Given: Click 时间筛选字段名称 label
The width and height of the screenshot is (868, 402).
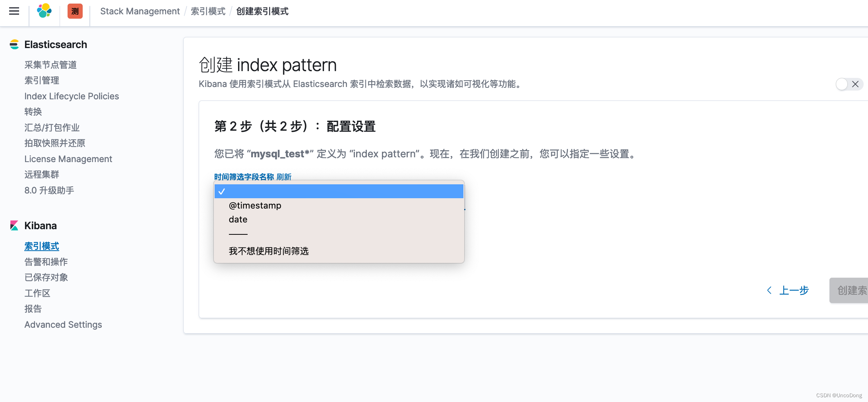Looking at the screenshot, I should pos(244,177).
